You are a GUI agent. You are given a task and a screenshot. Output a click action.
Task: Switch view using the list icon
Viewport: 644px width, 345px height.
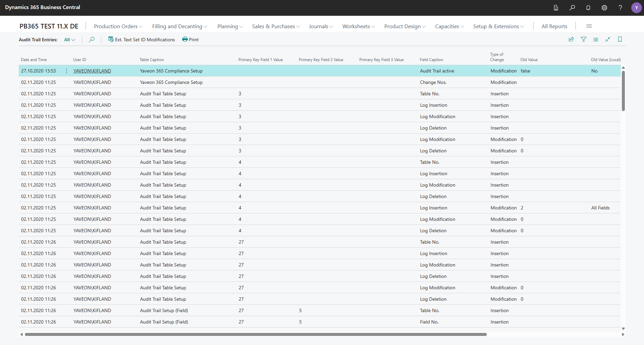(596, 39)
